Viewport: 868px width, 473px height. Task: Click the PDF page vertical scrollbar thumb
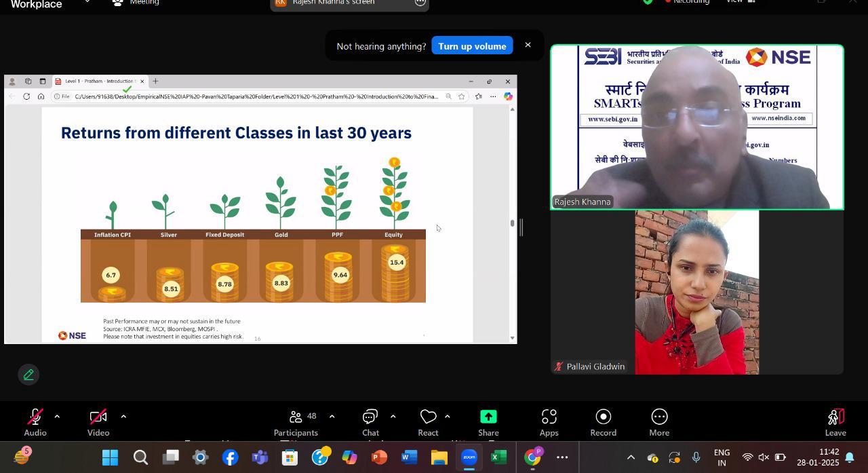512,223
